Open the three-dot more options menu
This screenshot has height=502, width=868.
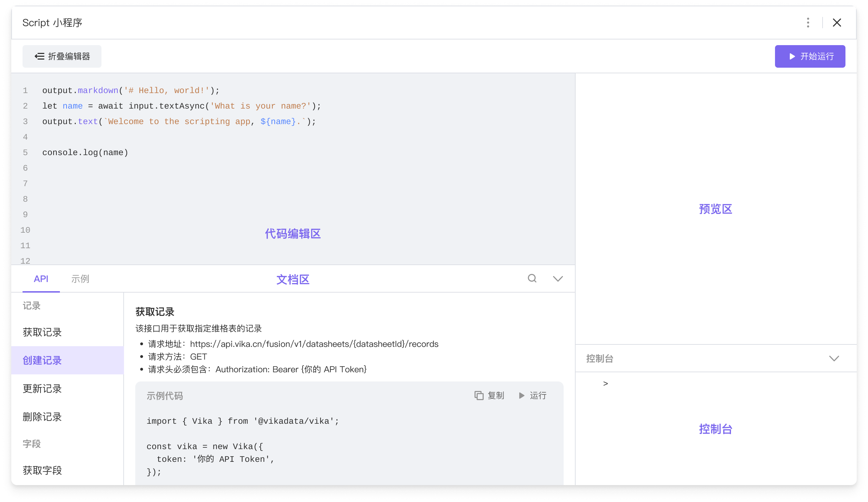point(808,23)
